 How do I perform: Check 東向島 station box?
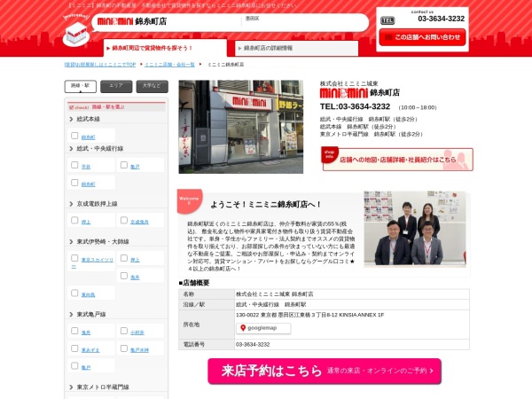pos(74,293)
